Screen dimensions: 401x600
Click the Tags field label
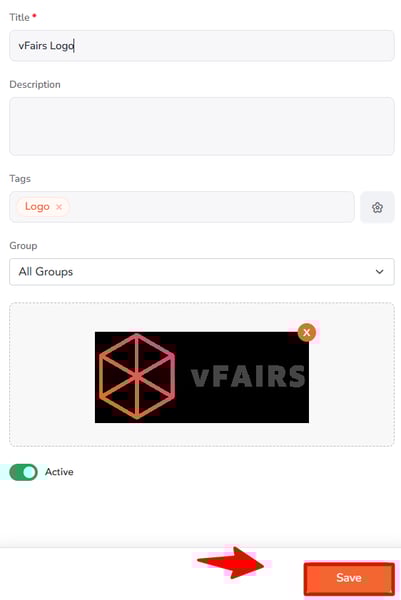pos(20,179)
